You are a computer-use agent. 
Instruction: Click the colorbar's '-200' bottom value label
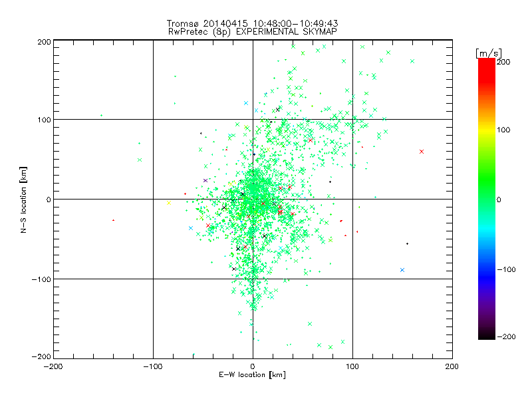click(x=506, y=336)
